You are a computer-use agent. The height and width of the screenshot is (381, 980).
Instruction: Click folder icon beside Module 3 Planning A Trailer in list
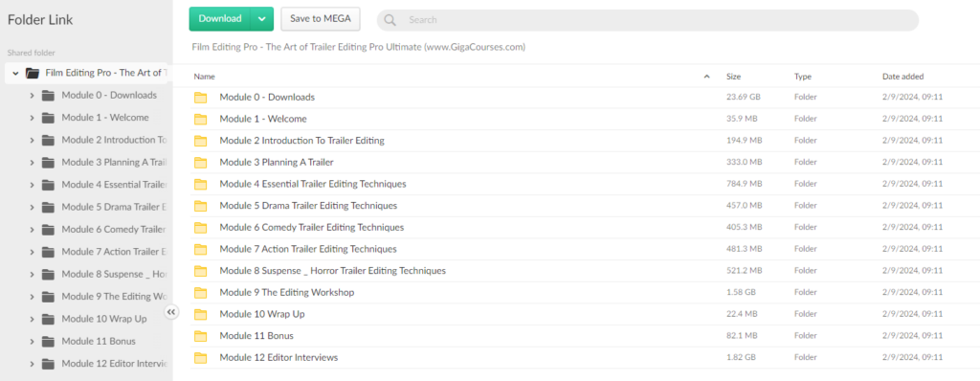pos(200,162)
